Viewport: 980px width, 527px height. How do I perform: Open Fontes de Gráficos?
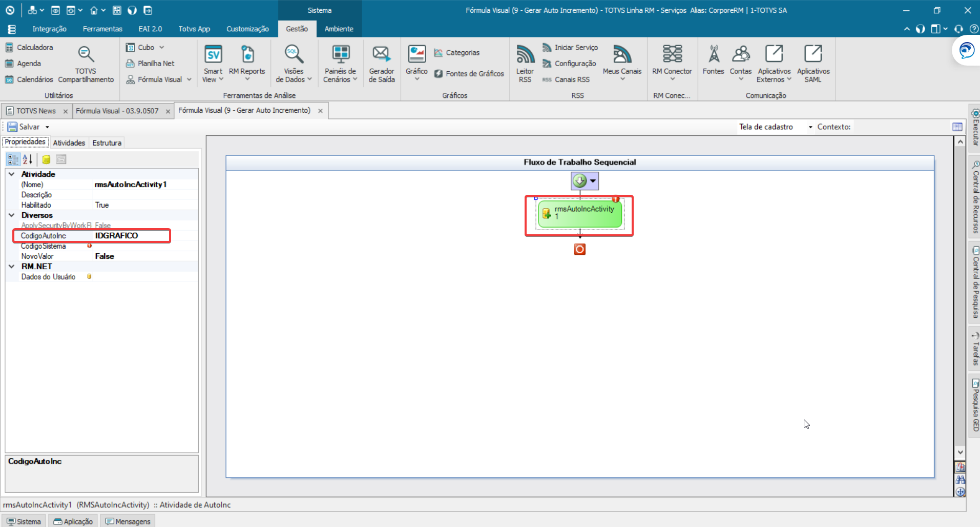[x=469, y=74]
